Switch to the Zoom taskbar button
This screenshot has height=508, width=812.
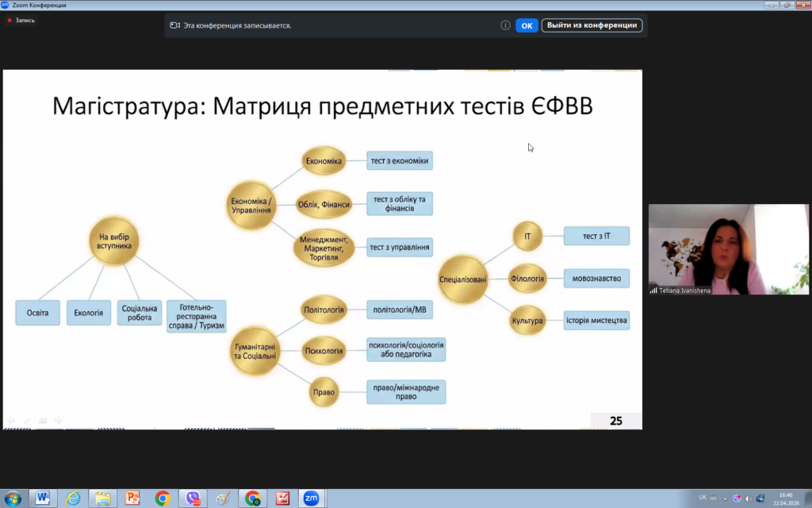coord(311,498)
